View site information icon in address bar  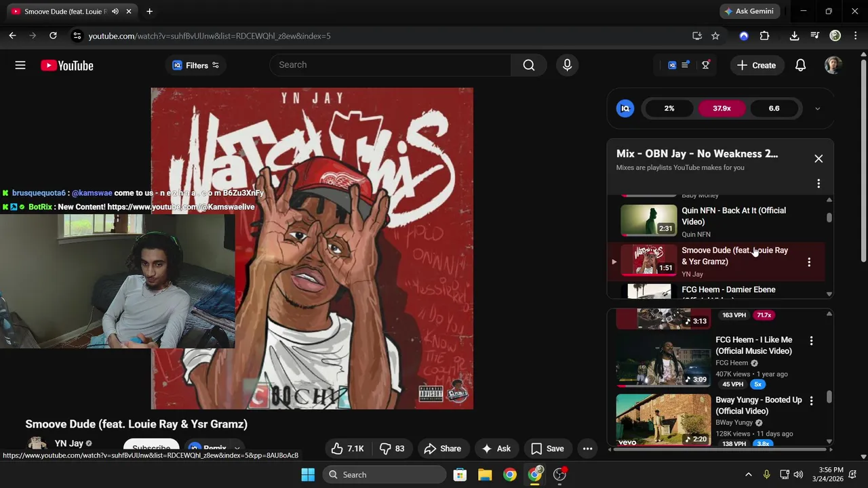[x=77, y=36]
